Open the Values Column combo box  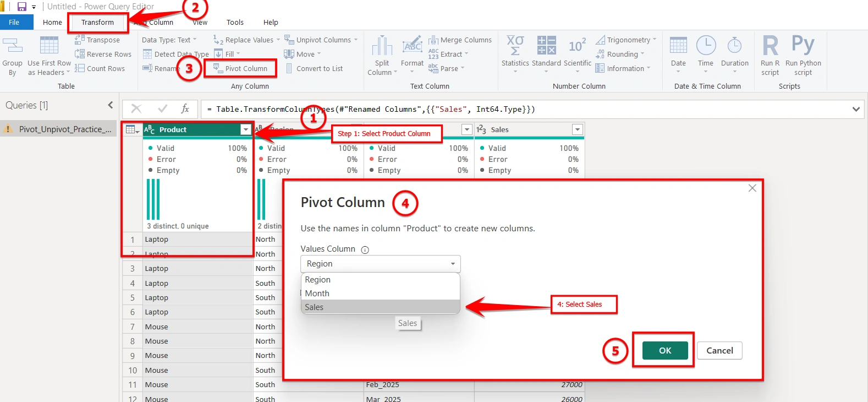(x=380, y=264)
